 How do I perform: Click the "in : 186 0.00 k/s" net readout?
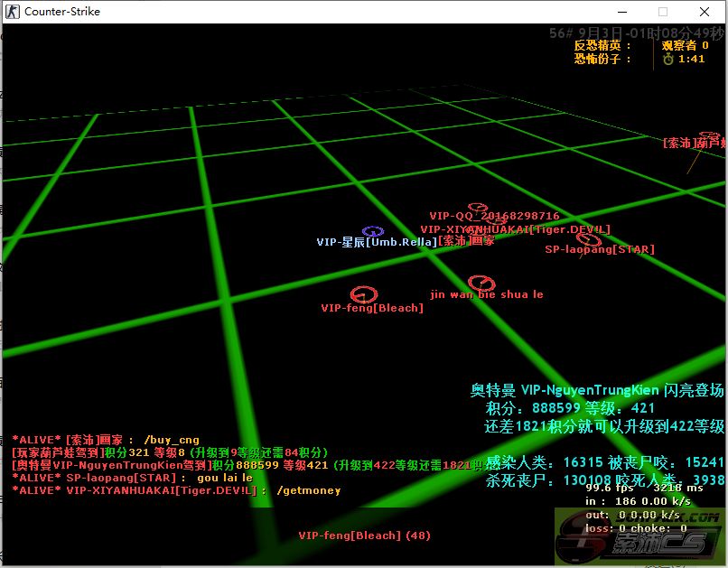click(638, 501)
